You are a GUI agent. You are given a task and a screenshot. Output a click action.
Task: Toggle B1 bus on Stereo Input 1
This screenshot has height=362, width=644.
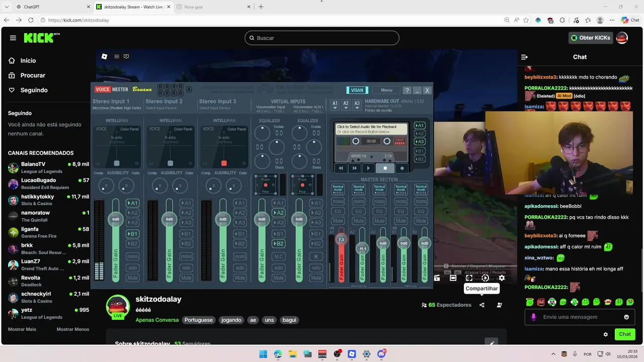132,234
